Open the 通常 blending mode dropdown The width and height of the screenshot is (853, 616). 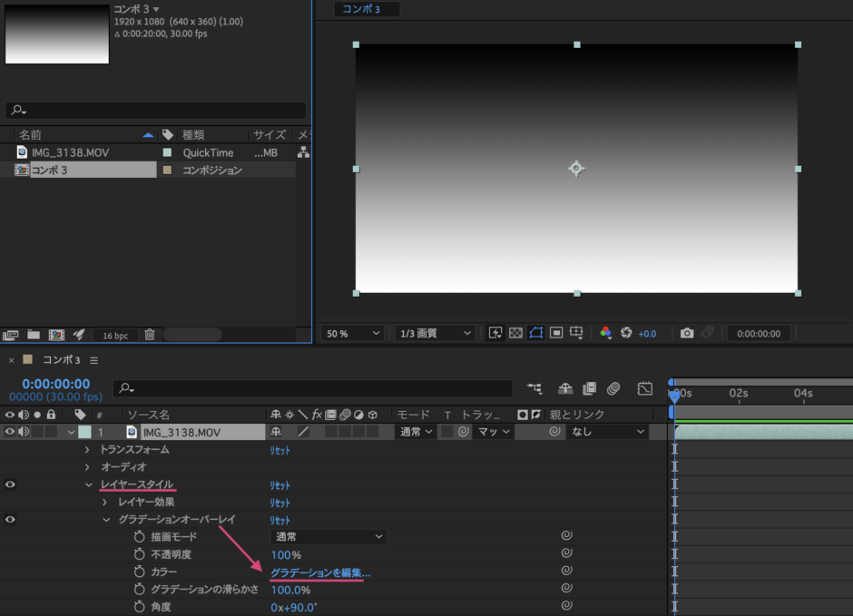pos(413,431)
